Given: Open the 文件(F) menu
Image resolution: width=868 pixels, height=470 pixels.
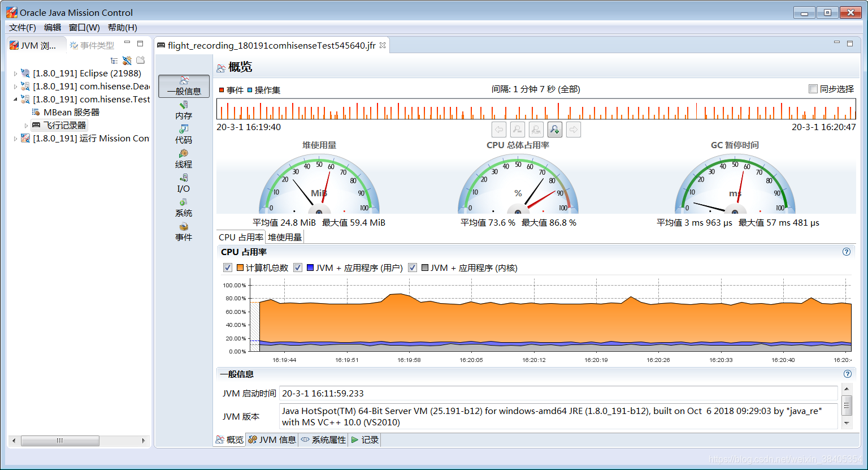Looking at the screenshot, I should click(23, 27).
